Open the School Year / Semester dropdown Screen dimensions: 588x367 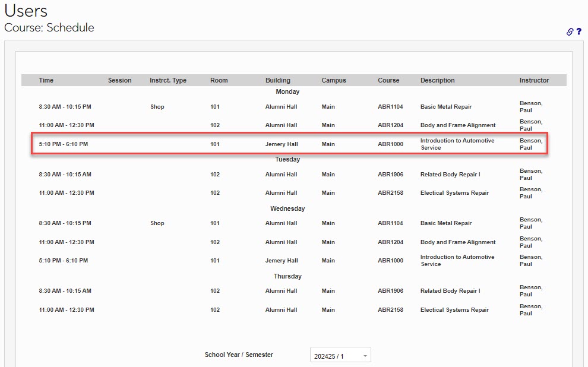pyautogui.click(x=340, y=356)
